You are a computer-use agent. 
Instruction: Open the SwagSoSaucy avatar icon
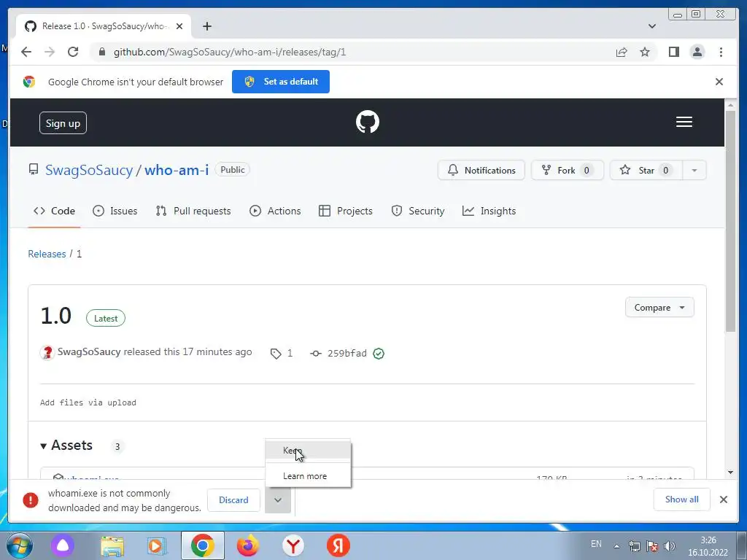coord(47,352)
